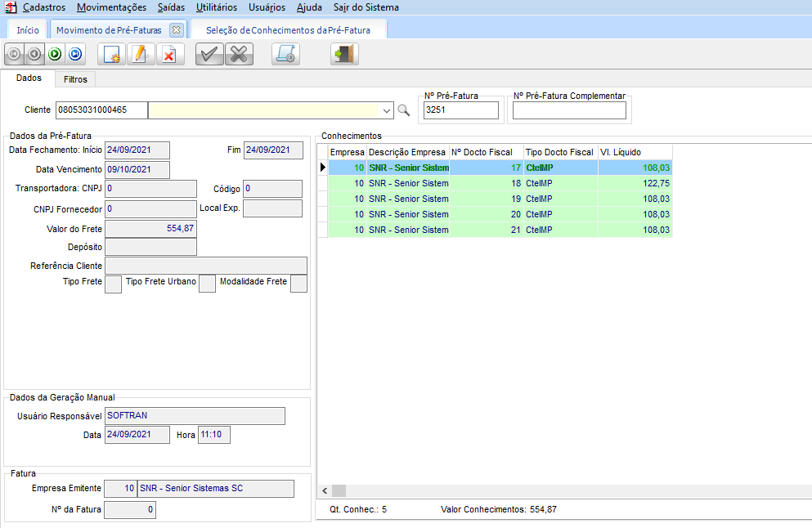The width and height of the screenshot is (812, 528).
Task: Switch to the Início tab
Action: tap(28, 29)
